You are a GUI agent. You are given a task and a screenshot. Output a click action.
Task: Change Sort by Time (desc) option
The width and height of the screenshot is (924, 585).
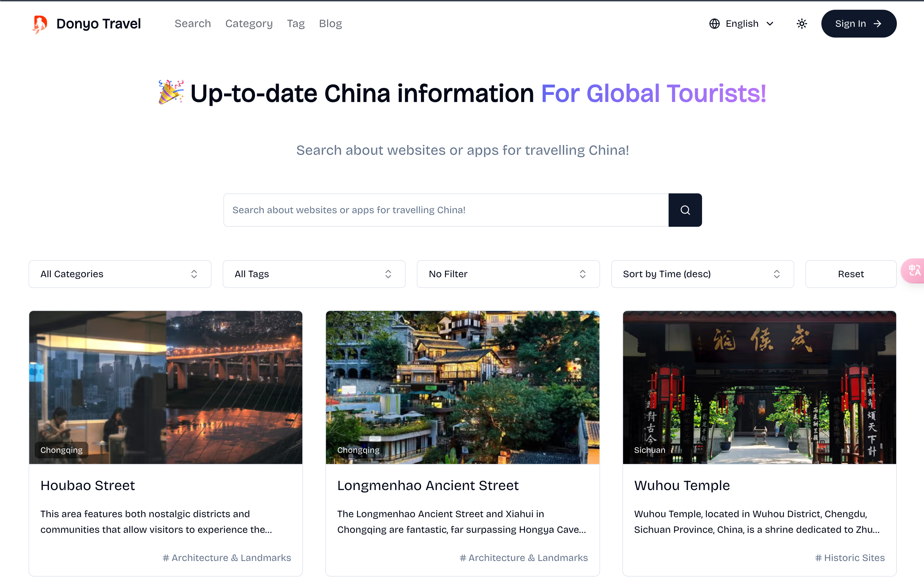702,274
